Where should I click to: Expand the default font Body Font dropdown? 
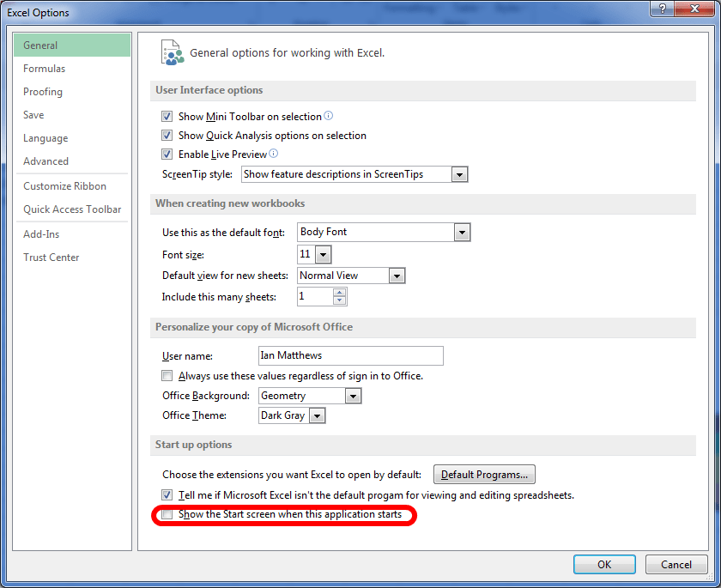(x=462, y=232)
